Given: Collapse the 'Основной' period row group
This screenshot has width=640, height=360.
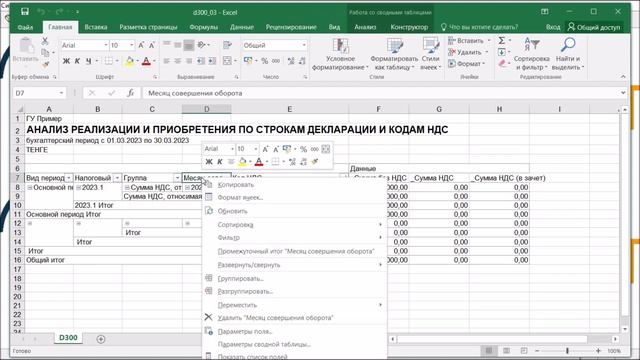Looking at the screenshot, I should 29,187.
